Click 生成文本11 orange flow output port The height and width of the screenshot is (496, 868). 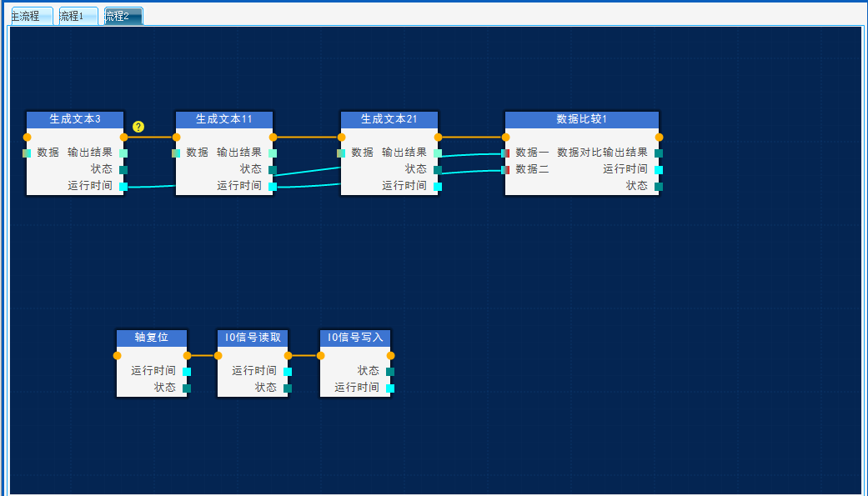coord(273,138)
